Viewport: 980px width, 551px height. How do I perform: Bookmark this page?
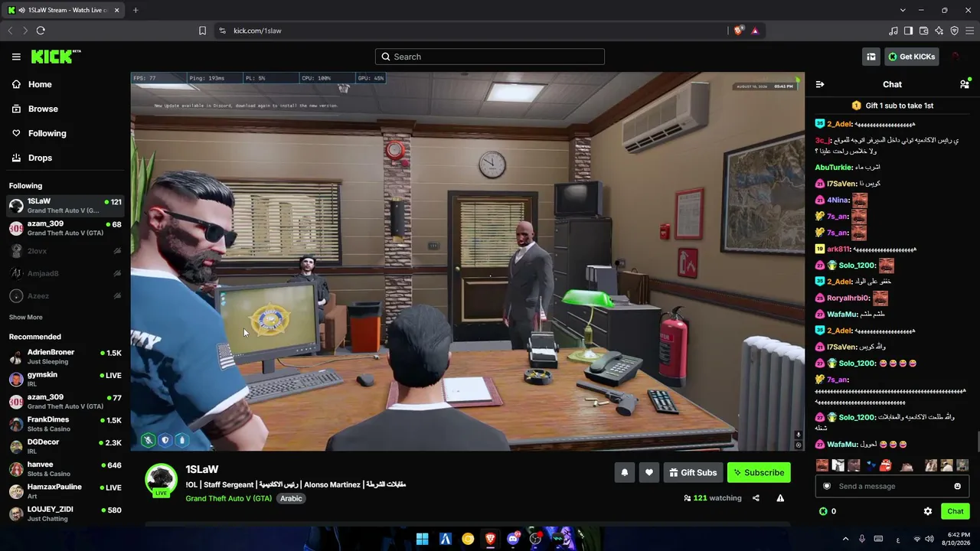[x=202, y=31]
